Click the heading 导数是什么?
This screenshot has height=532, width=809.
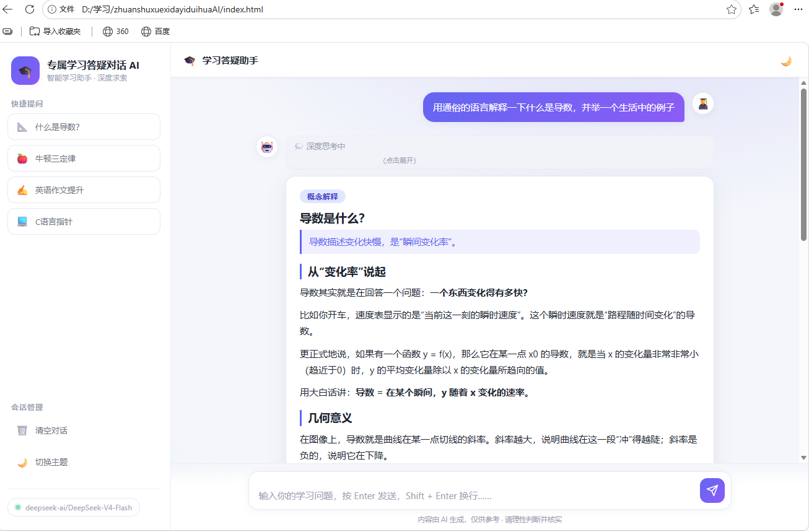point(332,218)
